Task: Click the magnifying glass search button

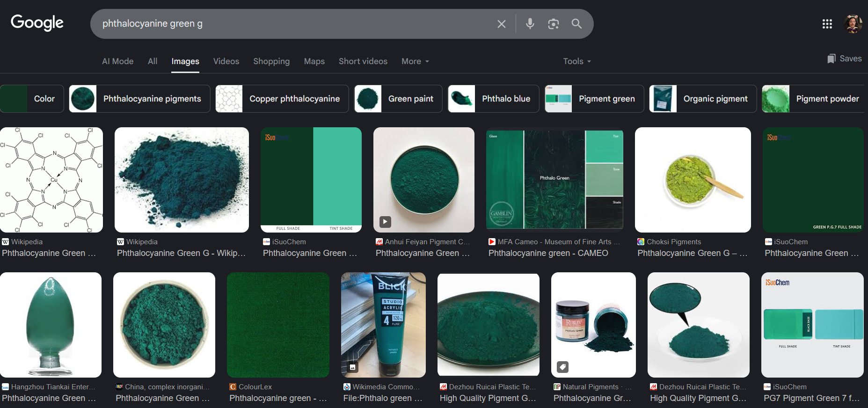Action: [x=576, y=24]
